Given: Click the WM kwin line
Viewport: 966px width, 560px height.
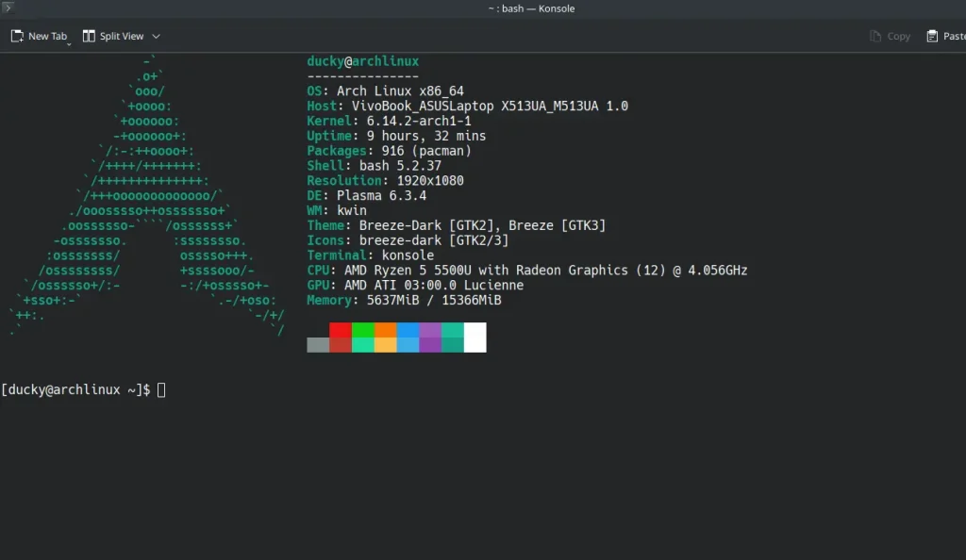Looking at the screenshot, I should pyautogui.click(x=337, y=210).
